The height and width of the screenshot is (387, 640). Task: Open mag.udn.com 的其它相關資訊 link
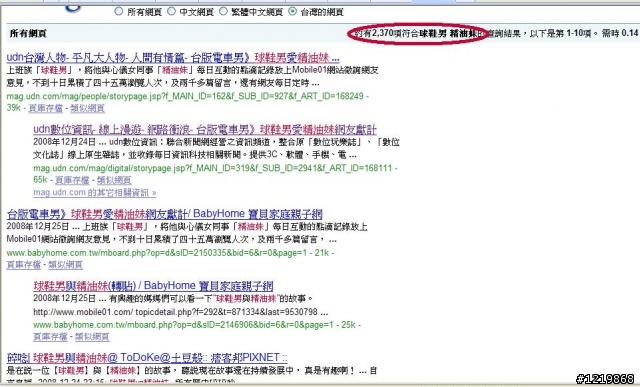pyautogui.click(x=95, y=192)
